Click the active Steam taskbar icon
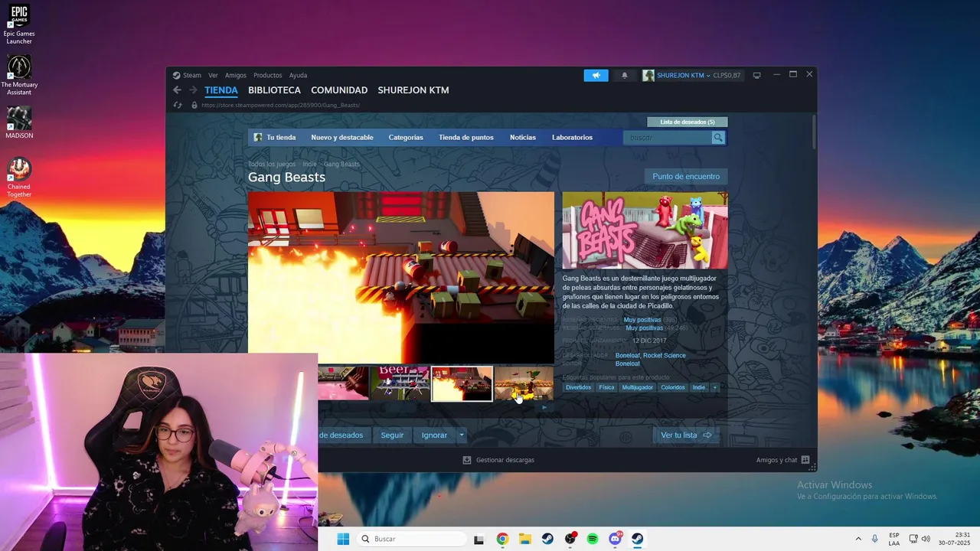Screen dimensions: 980x551 pos(637,539)
